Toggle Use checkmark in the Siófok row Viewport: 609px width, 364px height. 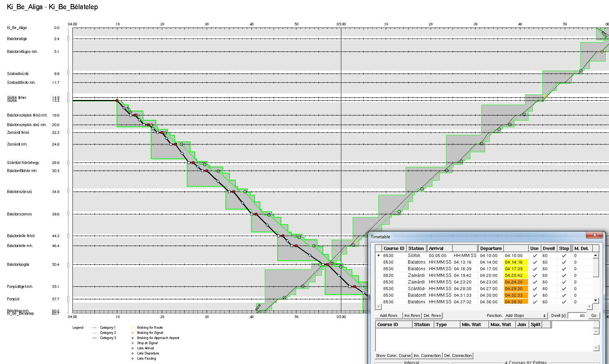(535, 256)
